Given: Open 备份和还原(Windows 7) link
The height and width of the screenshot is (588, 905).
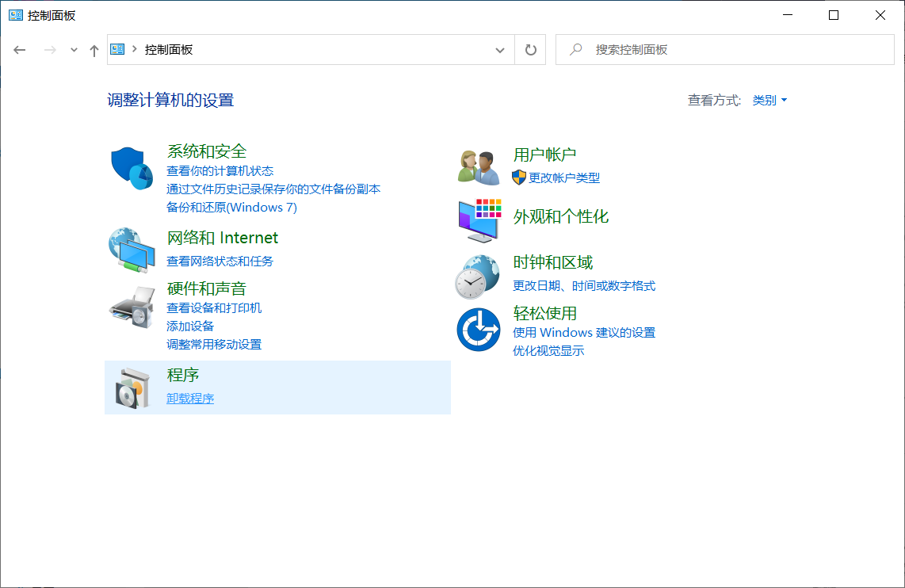Looking at the screenshot, I should point(231,207).
